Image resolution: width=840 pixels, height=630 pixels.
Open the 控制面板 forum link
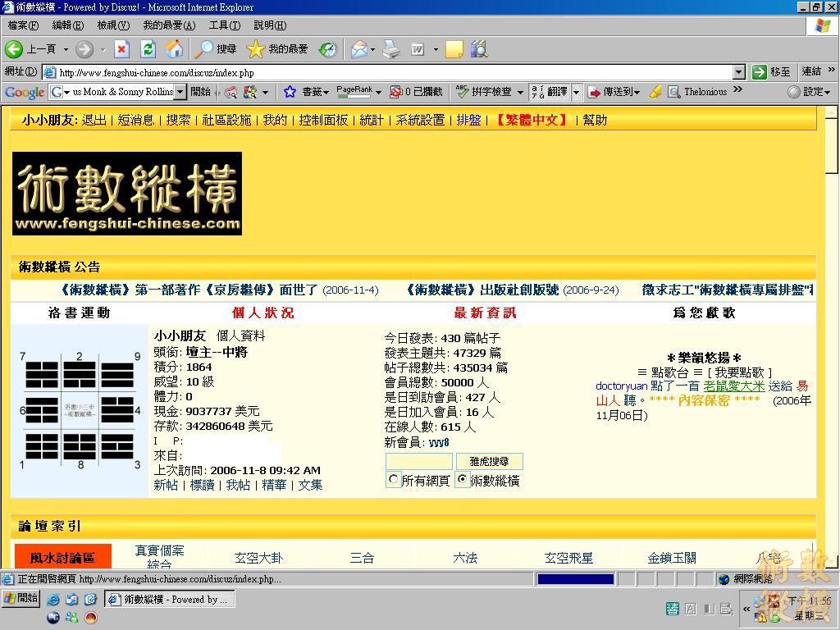[x=323, y=120]
